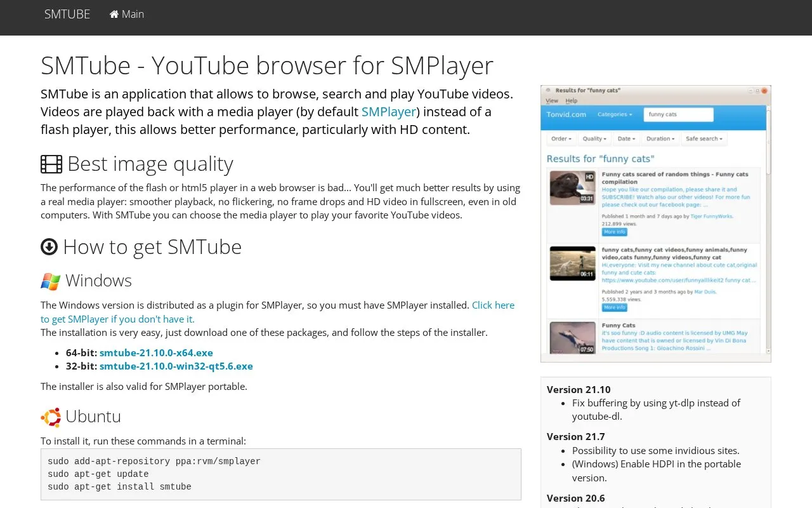Click the 'Results for "funny cats"' heading
Viewport: 812px width, 508px height.
point(600,159)
